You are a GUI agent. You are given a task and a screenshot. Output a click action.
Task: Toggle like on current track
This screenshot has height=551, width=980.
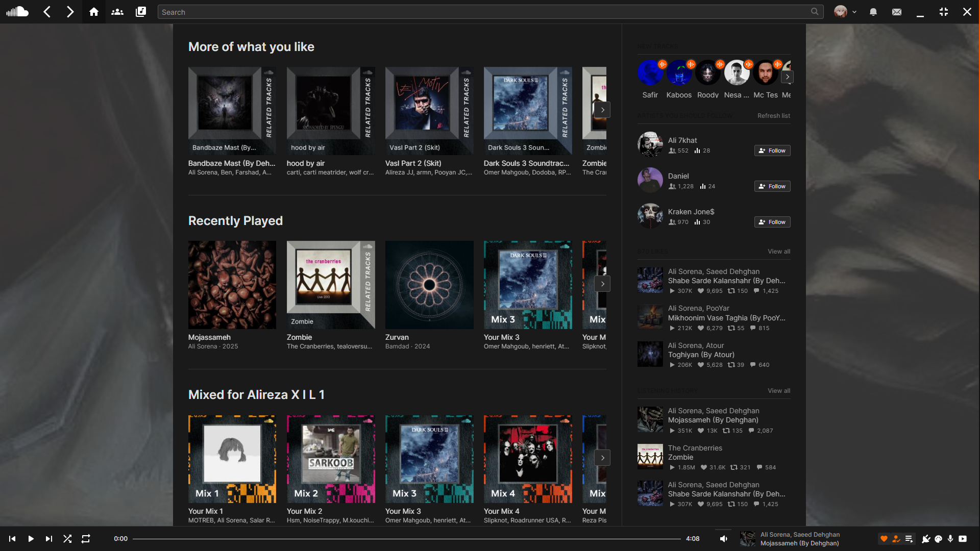[884, 539]
